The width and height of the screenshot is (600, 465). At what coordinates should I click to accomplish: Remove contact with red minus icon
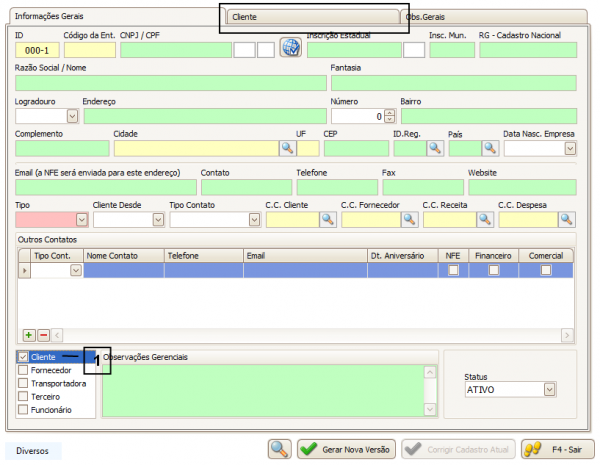tap(42, 335)
